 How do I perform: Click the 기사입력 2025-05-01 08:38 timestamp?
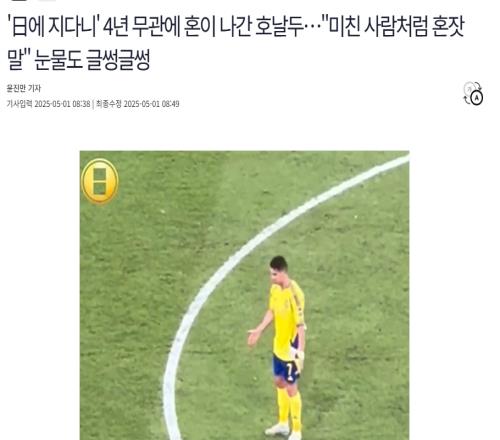click(49, 104)
